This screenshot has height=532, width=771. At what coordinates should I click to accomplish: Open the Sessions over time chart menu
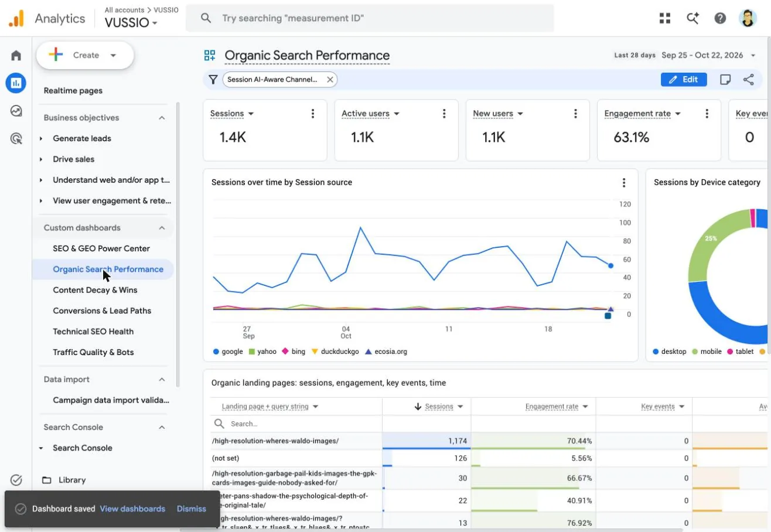[x=624, y=183]
